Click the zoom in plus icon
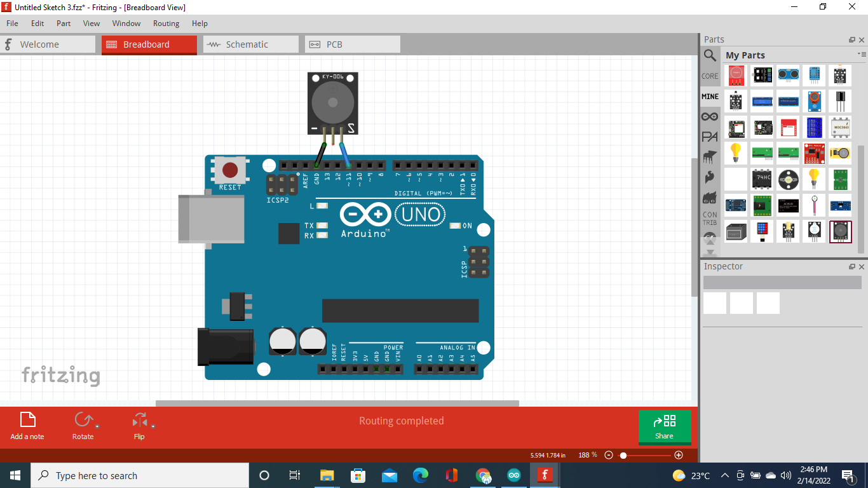The height and width of the screenshot is (488, 868). pyautogui.click(x=679, y=455)
